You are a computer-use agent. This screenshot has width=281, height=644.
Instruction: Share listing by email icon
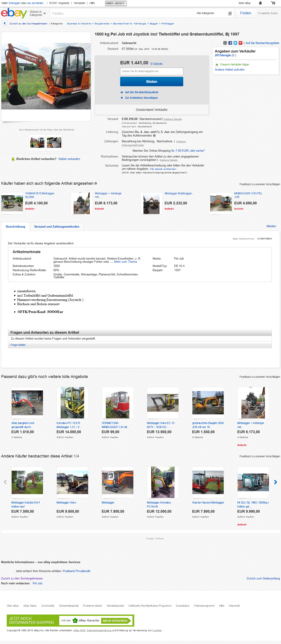coord(225,43)
